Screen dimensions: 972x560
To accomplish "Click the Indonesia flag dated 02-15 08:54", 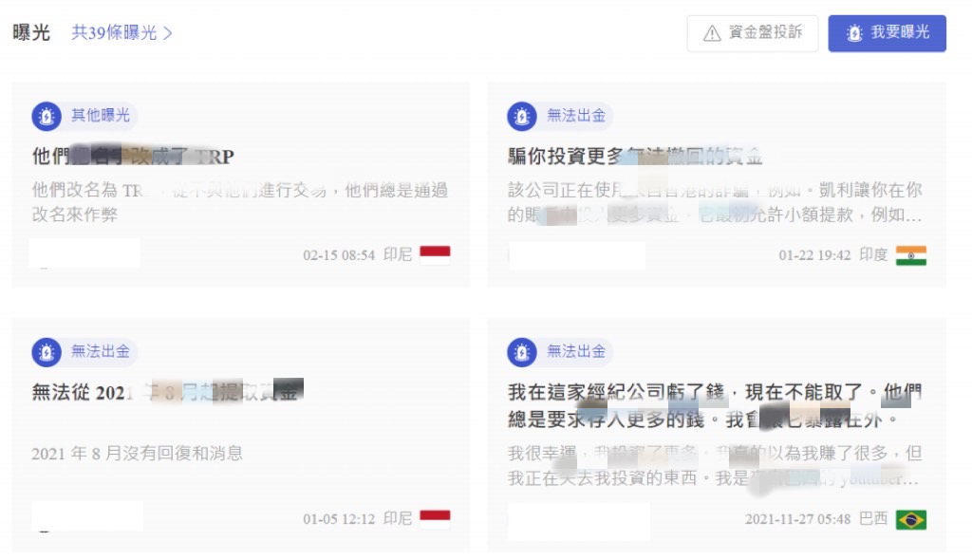I will tap(435, 255).
